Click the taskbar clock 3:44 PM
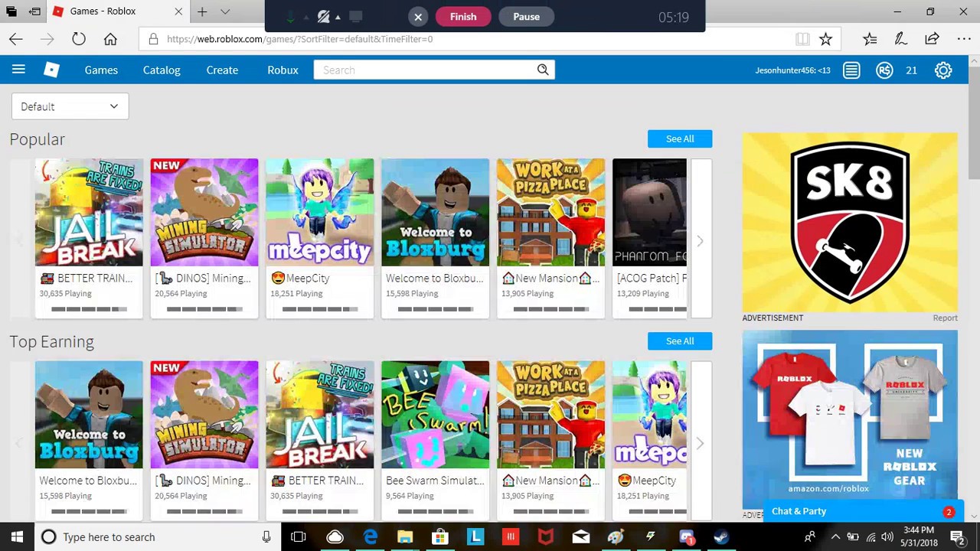The width and height of the screenshot is (980, 551). pos(918,536)
